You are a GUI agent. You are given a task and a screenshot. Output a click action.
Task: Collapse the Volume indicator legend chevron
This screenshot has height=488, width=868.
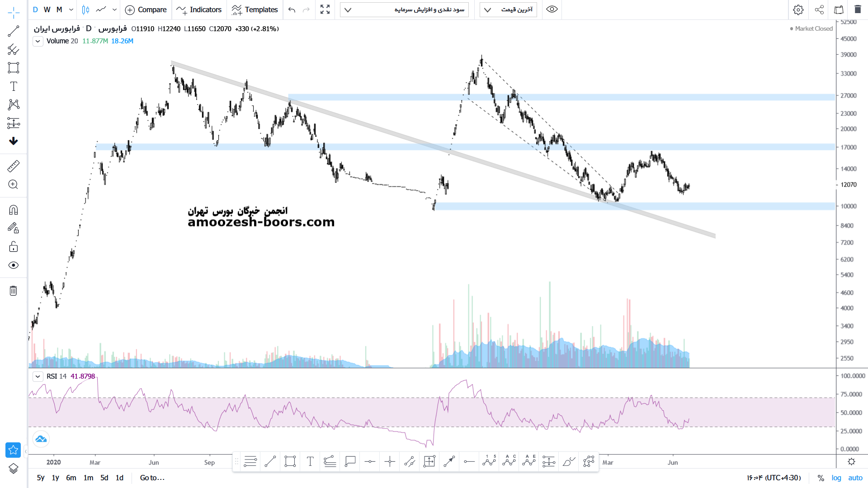38,41
